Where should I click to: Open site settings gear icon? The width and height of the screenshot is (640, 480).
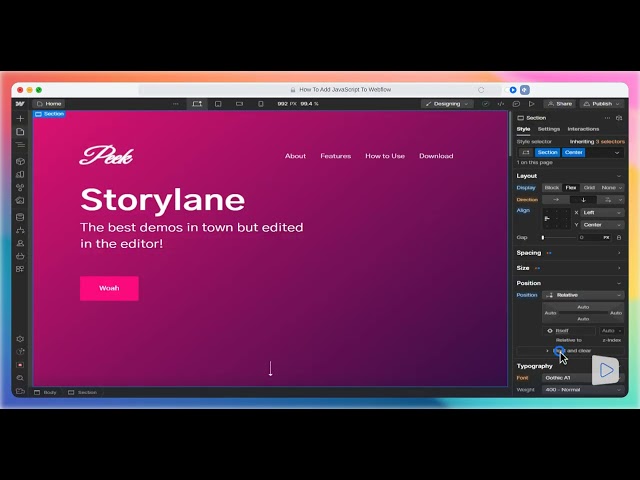pyautogui.click(x=20, y=339)
